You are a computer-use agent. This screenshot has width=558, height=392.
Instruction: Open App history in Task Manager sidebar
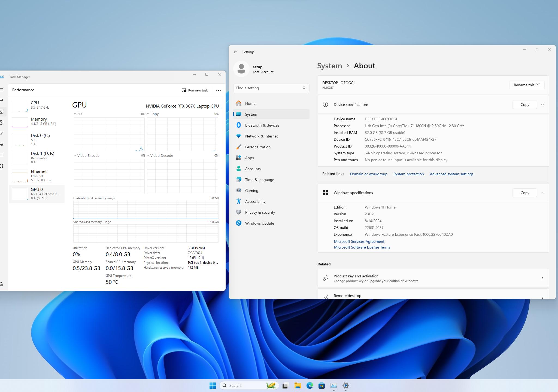[x=2, y=122]
